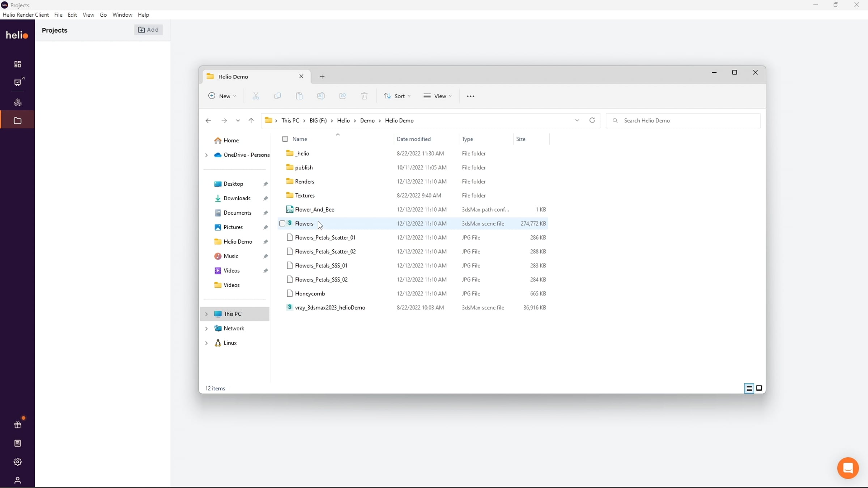Open the Edit menu in Helio
868x488 pixels.
[x=72, y=15]
